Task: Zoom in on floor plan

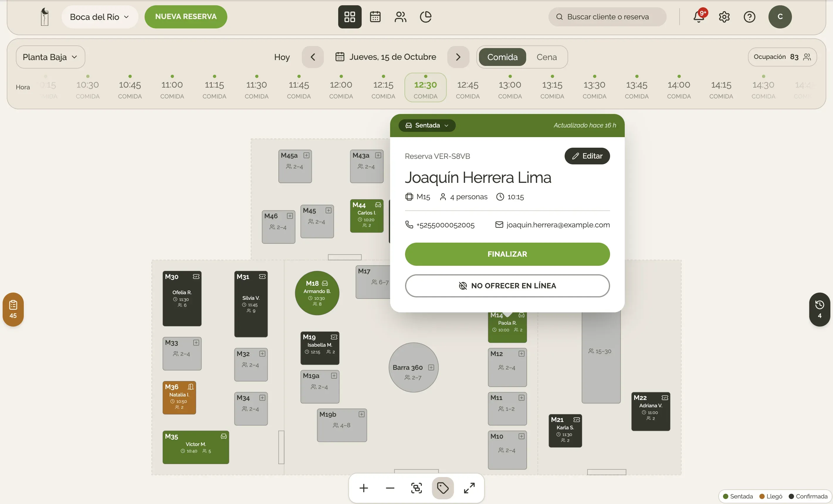Action: click(364, 488)
